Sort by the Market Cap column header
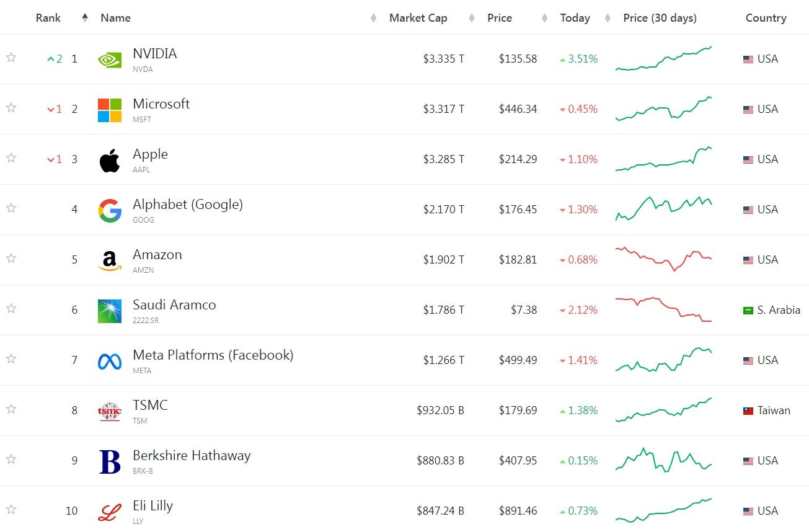 (418, 18)
